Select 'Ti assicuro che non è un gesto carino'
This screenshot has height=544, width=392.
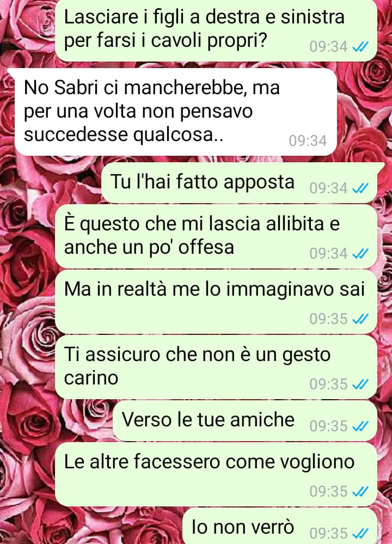[x=216, y=367]
